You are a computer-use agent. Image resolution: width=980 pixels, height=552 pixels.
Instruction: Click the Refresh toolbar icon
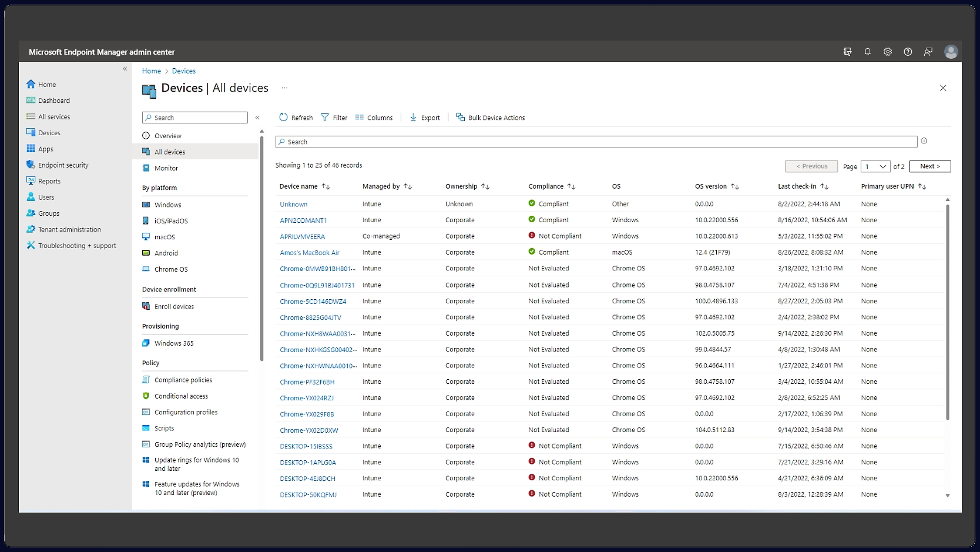(284, 118)
